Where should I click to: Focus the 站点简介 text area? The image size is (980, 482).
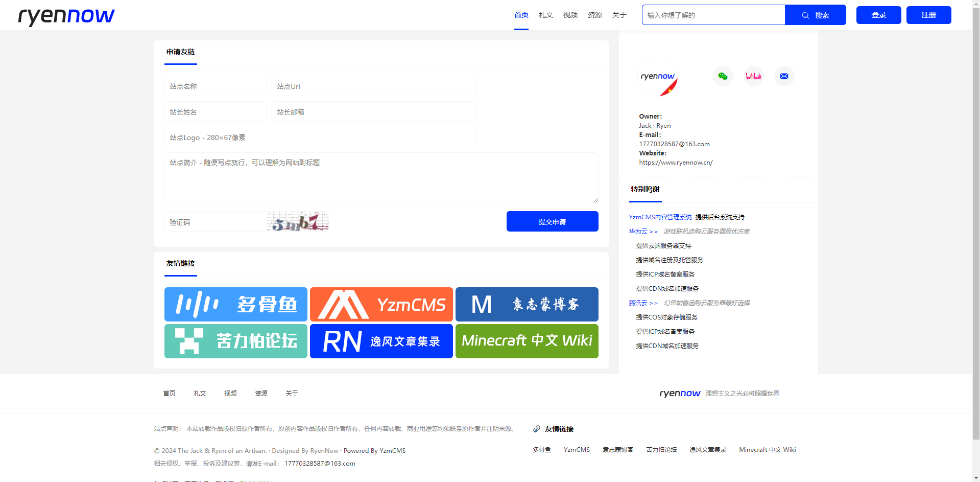[381, 178]
